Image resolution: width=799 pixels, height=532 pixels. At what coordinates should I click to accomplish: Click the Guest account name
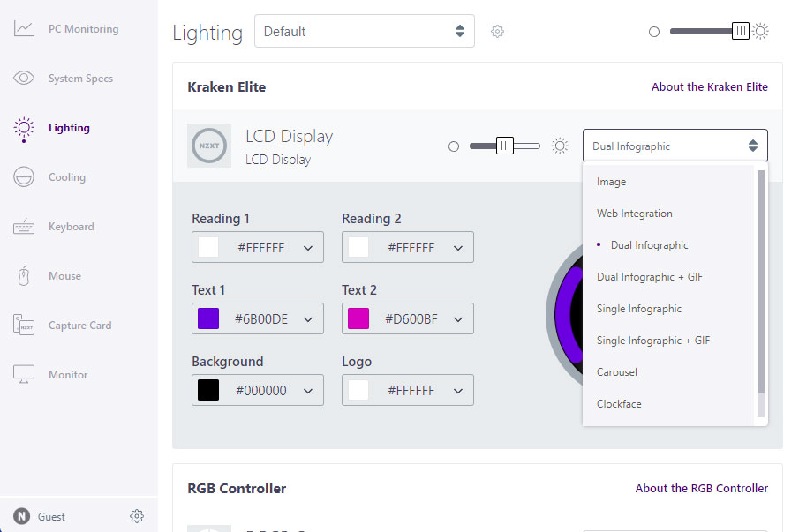[x=51, y=517]
